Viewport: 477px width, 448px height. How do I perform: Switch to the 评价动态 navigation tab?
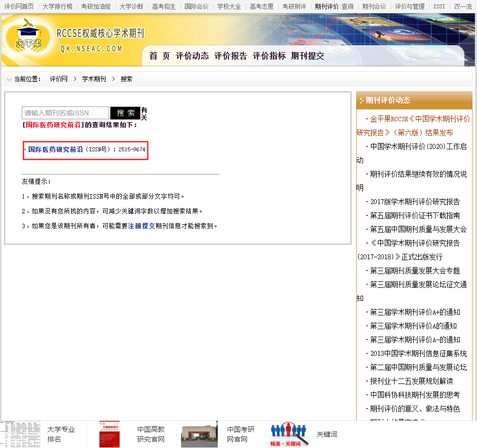pos(192,56)
